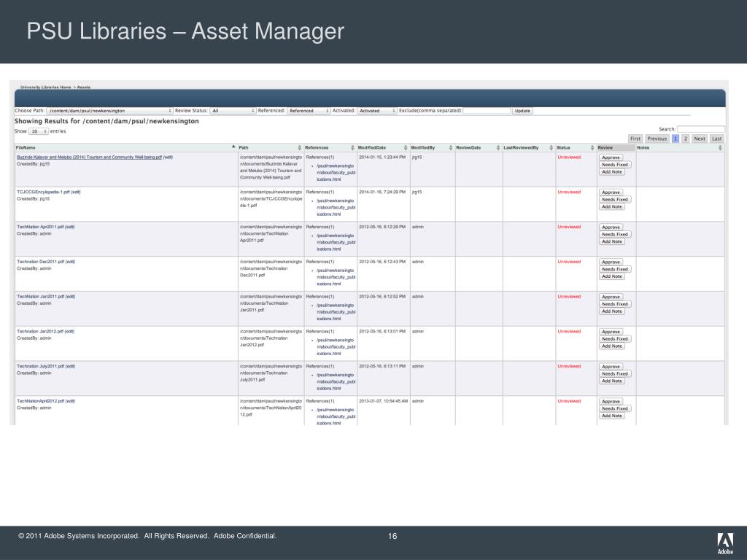
Task: Approve the TechNation Apr2011.pdf asset
Action: (611, 227)
